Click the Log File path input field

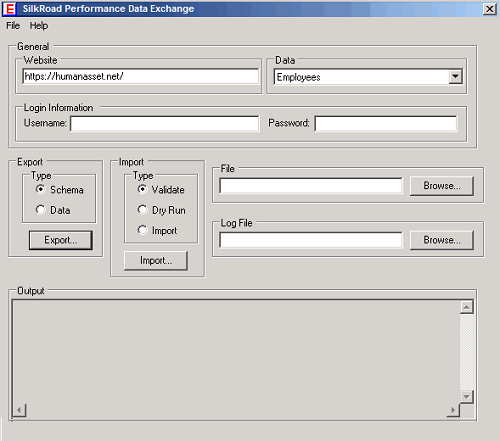(311, 240)
